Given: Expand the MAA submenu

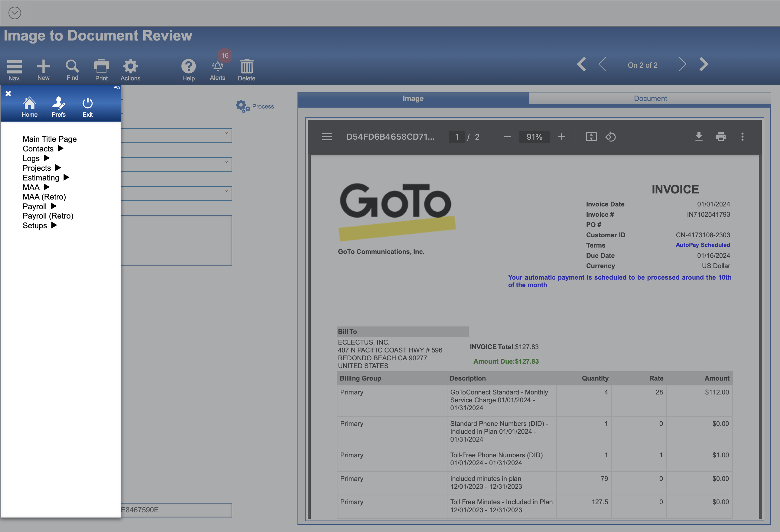Looking at the screenshot, I should pos(36,187).
